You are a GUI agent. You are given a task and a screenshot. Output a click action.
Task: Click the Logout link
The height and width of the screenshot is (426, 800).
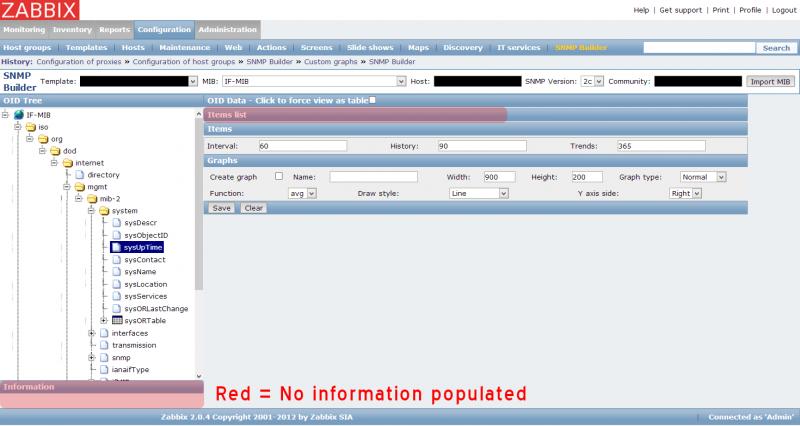(x=784, y=10)
